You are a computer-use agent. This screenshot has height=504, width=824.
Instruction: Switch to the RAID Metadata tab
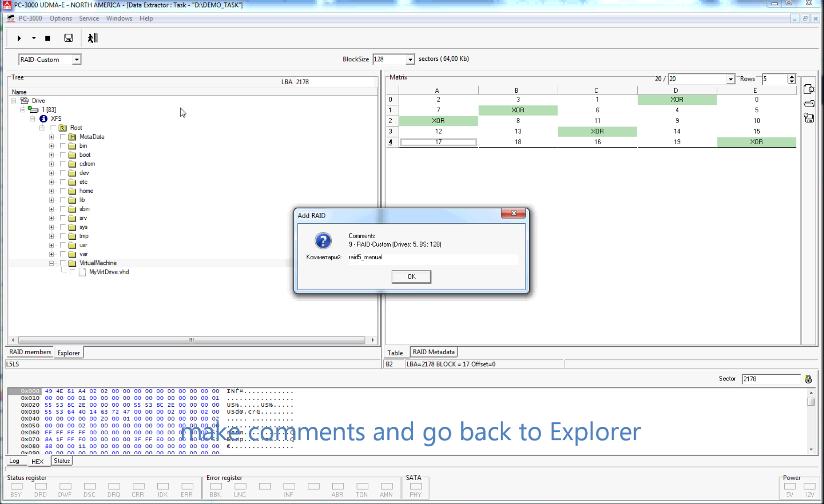coord(434,352)
